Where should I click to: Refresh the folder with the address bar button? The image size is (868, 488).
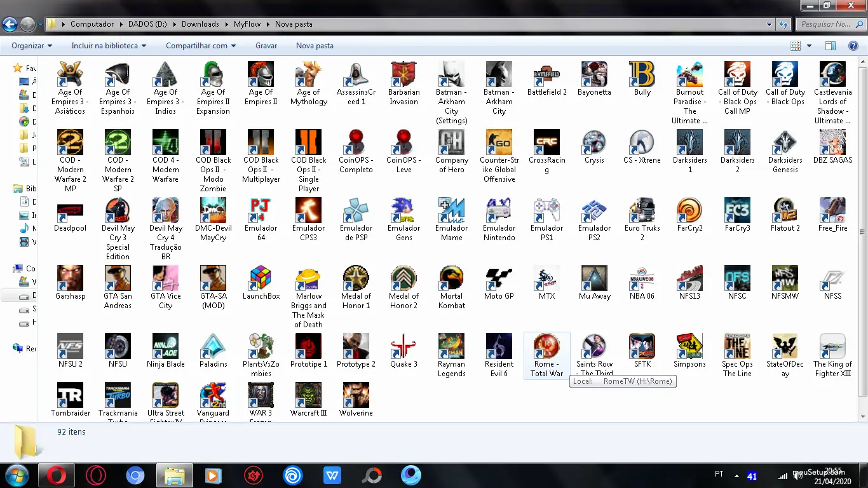coord(783,24)
